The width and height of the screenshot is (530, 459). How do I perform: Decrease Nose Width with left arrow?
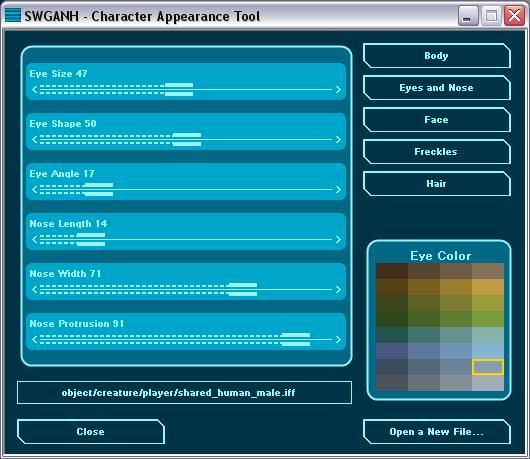pyautogui.click(x=34, y=290)
